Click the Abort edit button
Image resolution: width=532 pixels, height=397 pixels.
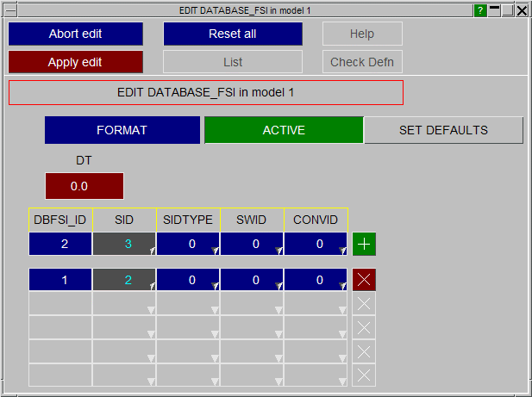tap(75, 34)
